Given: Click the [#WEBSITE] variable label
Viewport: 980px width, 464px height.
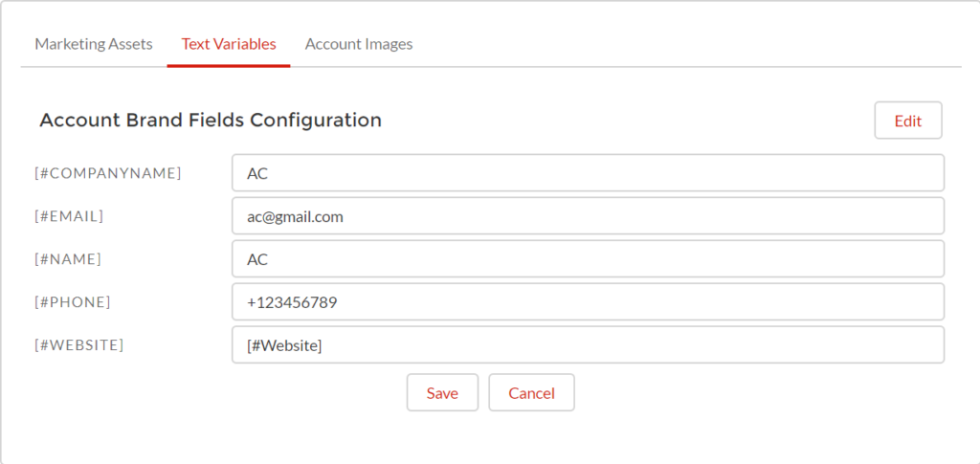Looking at the screenshot, I should click(79, 344).
